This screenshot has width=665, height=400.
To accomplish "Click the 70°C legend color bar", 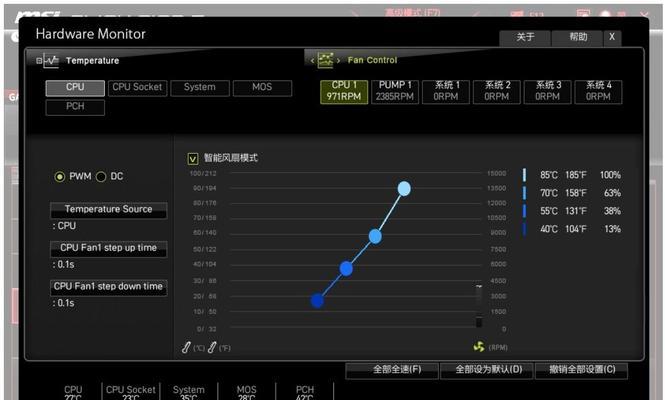I will (525, 193).
